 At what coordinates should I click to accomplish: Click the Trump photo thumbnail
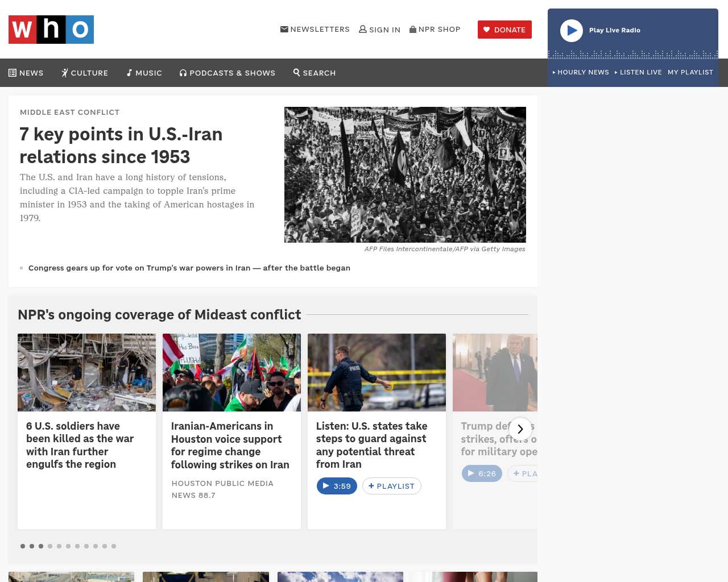click(495, 372)
